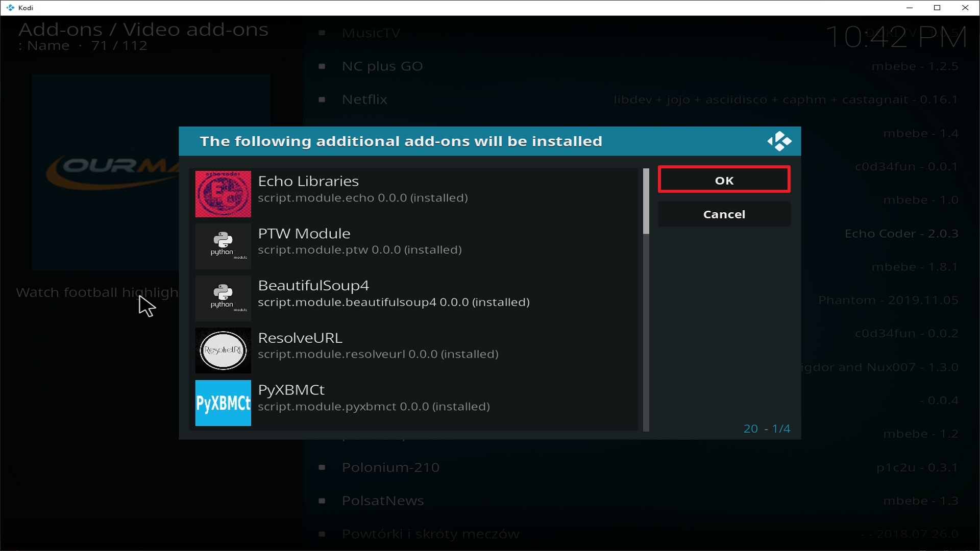Maximize the Kodi window

coord(937,8)
